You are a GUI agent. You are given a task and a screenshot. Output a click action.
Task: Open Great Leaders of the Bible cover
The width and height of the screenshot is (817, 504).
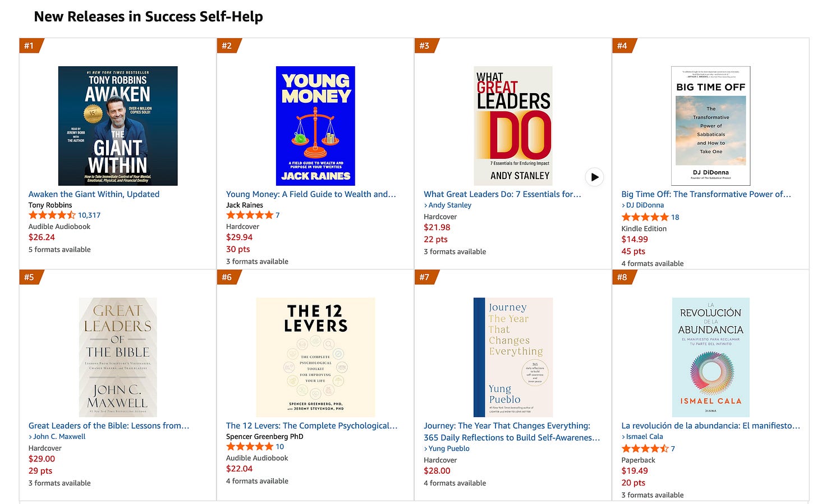[118, 358]
